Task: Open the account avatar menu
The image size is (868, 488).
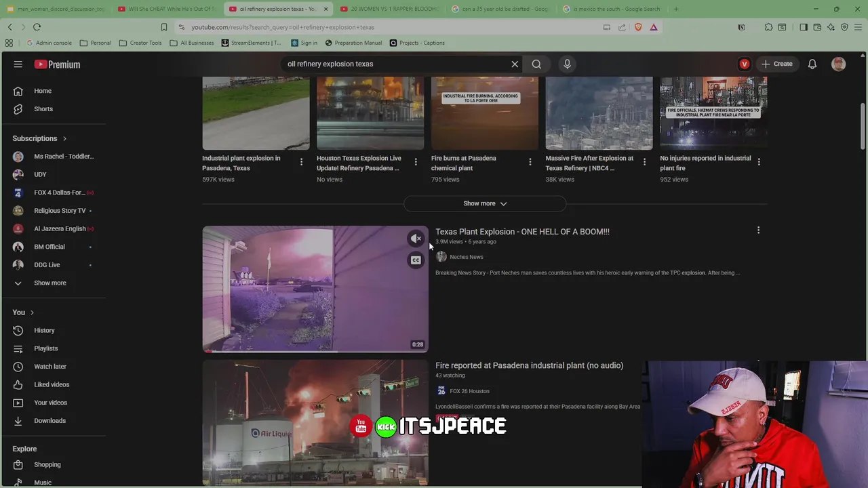Action: point(839,64)
